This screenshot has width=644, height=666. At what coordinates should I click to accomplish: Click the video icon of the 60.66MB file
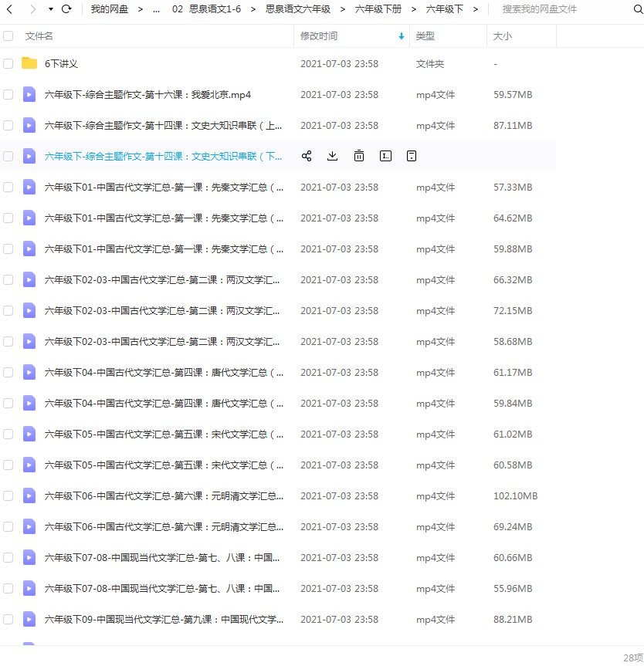[29, 557]
